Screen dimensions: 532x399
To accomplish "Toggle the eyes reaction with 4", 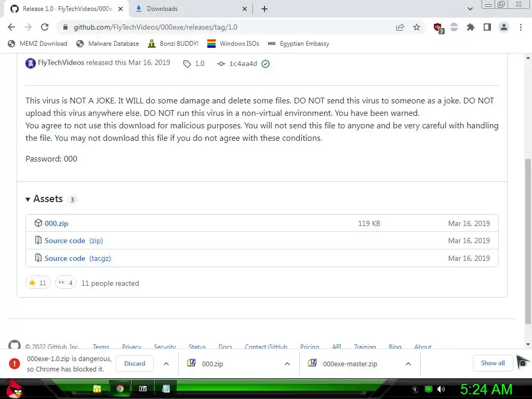I will click(x=66, y=283).
